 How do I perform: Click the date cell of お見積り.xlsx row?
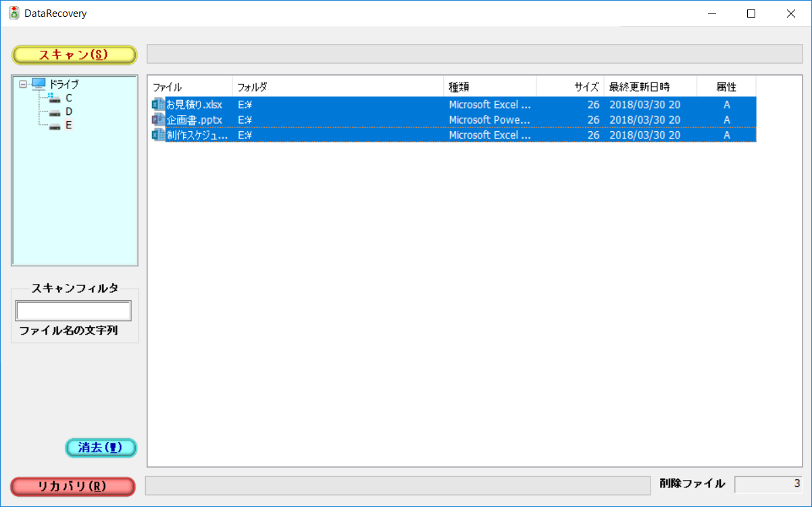644,105
